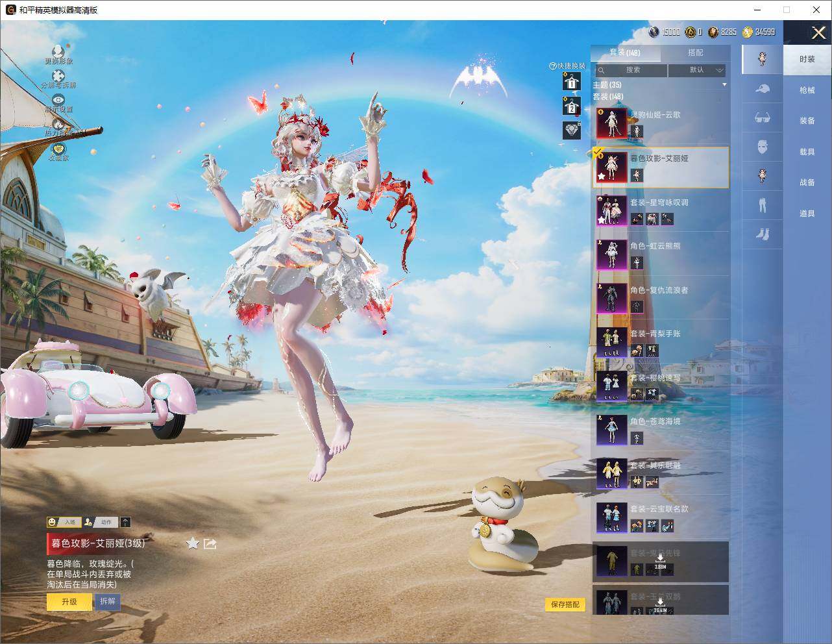Select the full outfit category icon
This screenshot has height=644, width=832.
(763, 60)
